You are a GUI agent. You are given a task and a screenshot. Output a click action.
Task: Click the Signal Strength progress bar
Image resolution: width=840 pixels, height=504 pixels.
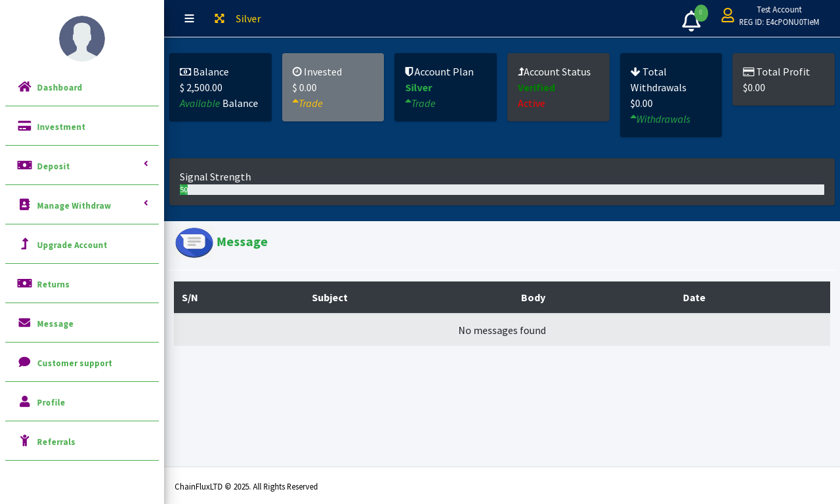(x=502, y=190)
